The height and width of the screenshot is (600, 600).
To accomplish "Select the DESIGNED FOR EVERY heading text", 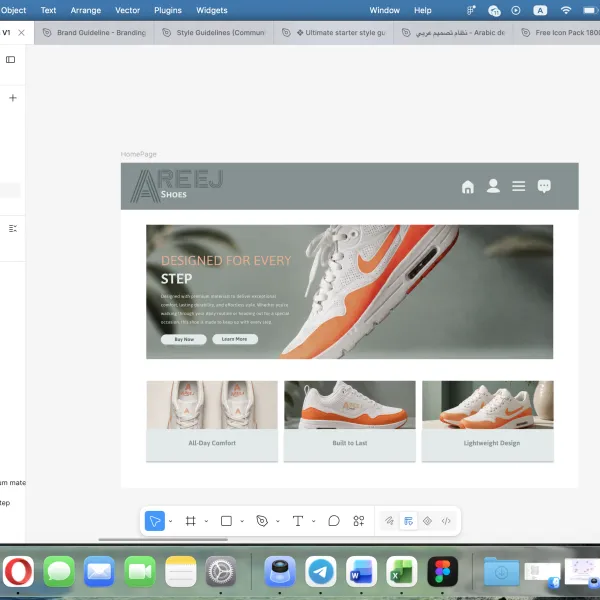I will click(226, 261).
